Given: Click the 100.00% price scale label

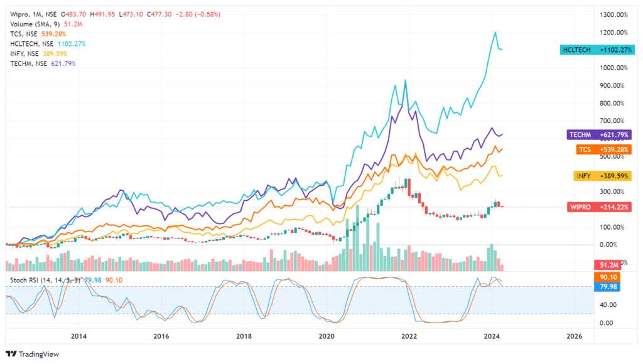Looking at the screenshot, I should point(612,227).
